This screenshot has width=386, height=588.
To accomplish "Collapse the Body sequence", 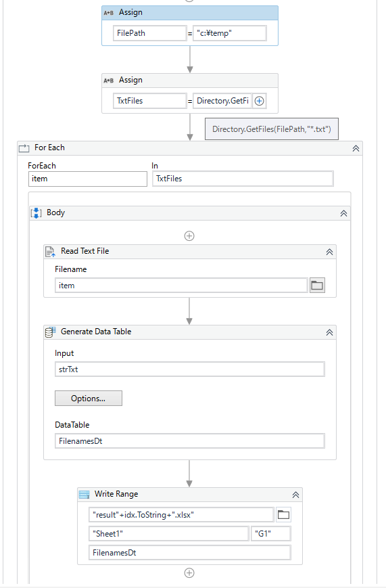I will tap(343, 213).
